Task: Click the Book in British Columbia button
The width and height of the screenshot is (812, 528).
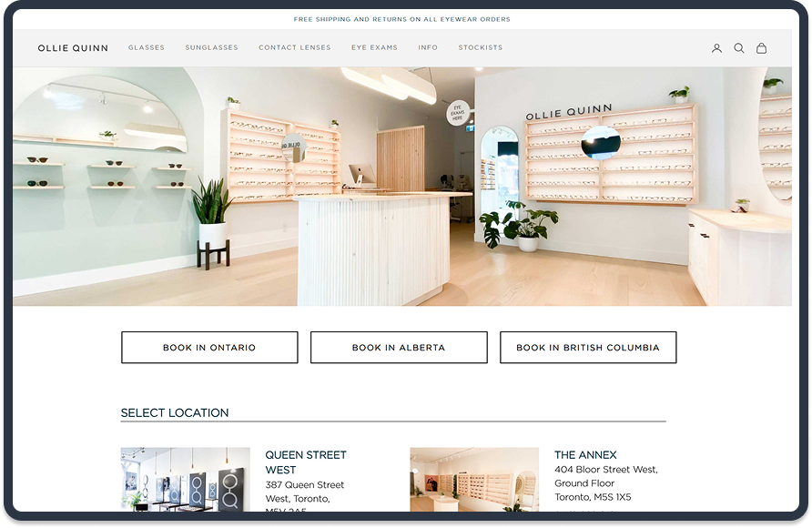Action: click(x=588, y=348)
